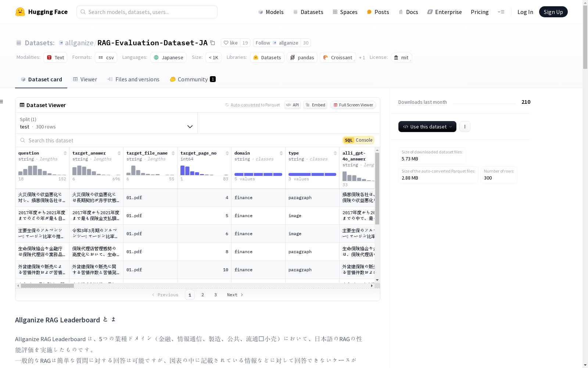Expand the Use this dataset dropdown
This screenshot has width=588, height=368.
coord(427,127)
